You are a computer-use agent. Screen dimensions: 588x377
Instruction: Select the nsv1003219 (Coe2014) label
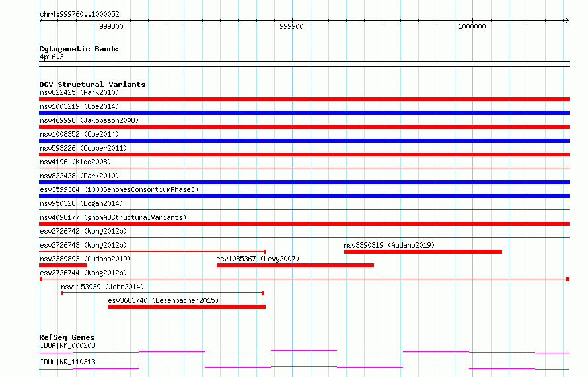(79, 106)
